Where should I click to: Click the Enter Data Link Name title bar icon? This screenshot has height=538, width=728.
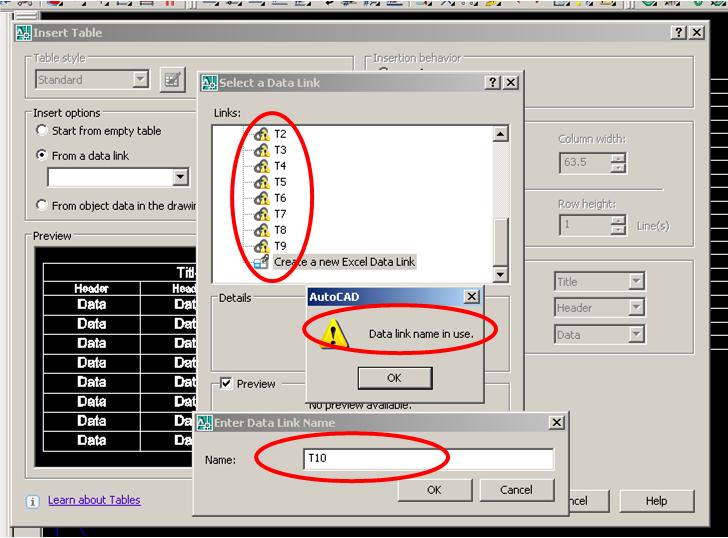pyautogui.click(x=205, y=423)
